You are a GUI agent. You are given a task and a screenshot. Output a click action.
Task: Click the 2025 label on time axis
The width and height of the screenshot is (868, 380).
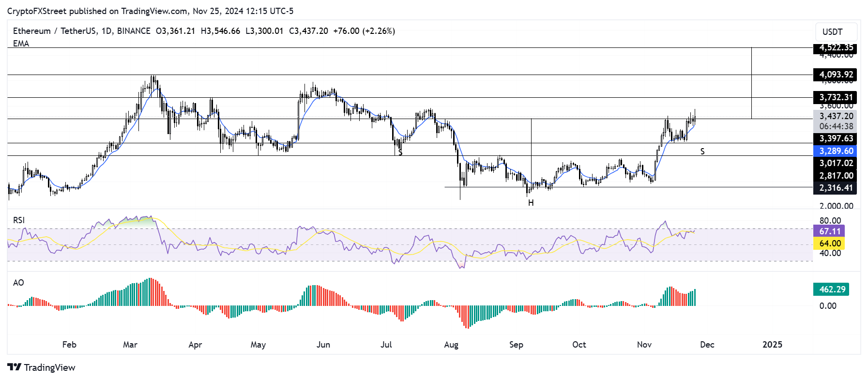[x=772, y=345]
